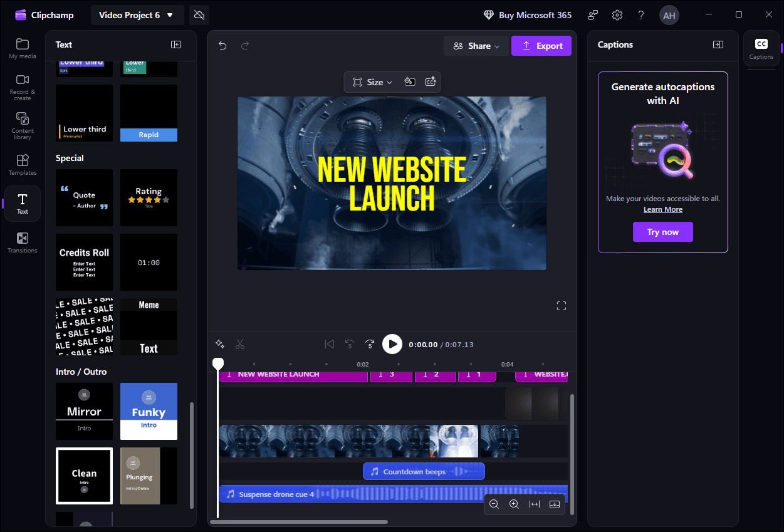Collapse the Captions panel

718,44
